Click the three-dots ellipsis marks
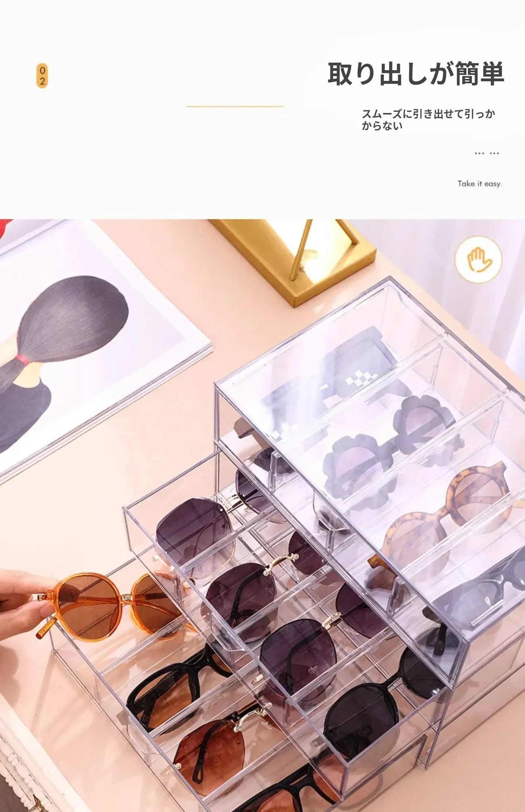Image resolution: width=525 pixels, height=812 pixels. [x=487, y=153]
